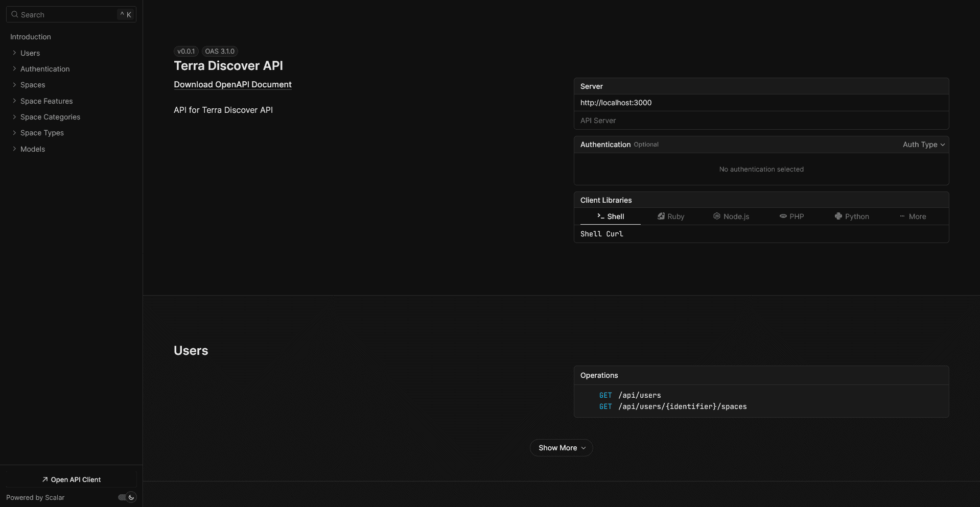The width and height of the screenshot is (980, 507).
Task: Select the Node.js client library icon
Action: pyautogui.click(x=717, y=216)
